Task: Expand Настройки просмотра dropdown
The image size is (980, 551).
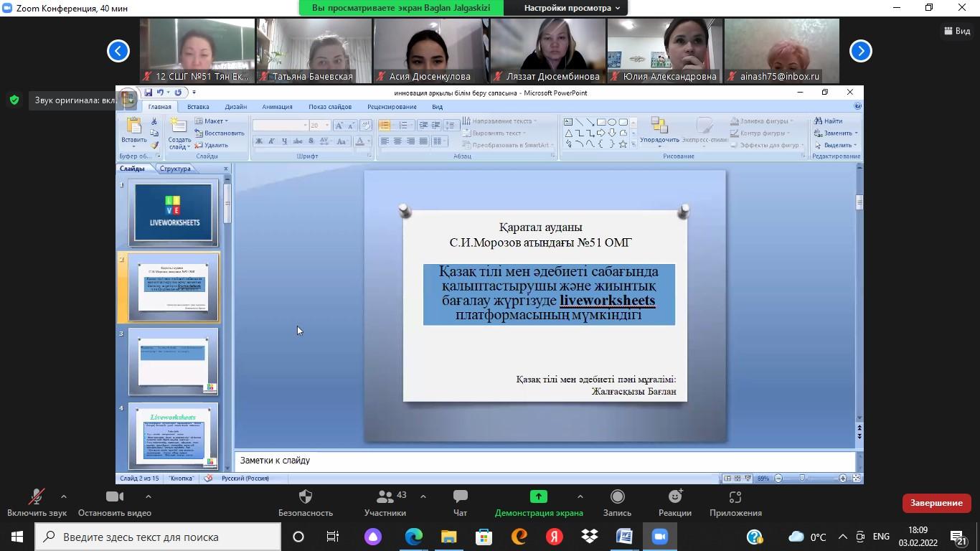Action: pos(572,8)
